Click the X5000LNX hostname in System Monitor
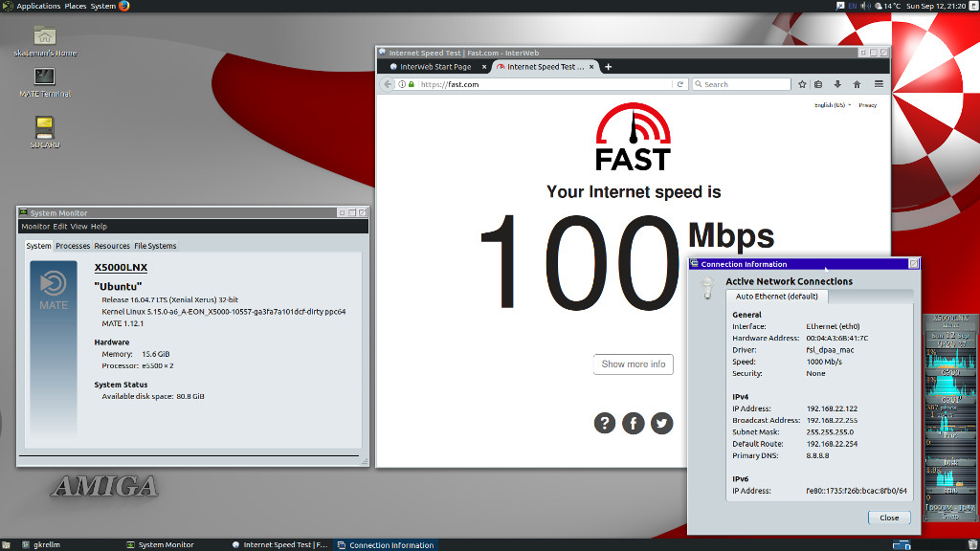The image size is (980, 551). [121, 268]
